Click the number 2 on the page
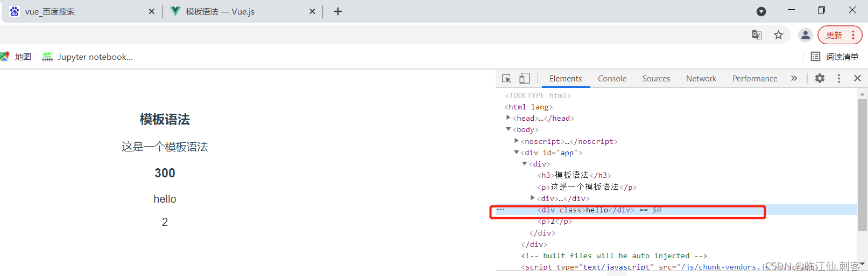Screen dimensions: 868x276 pyautogui.click(x=165, y=222)
